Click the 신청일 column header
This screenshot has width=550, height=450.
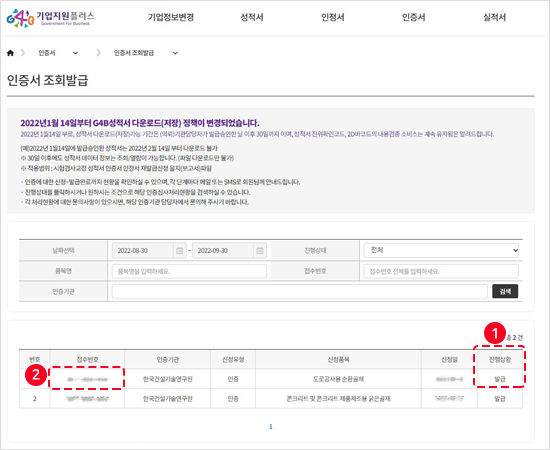pos(449,360)
